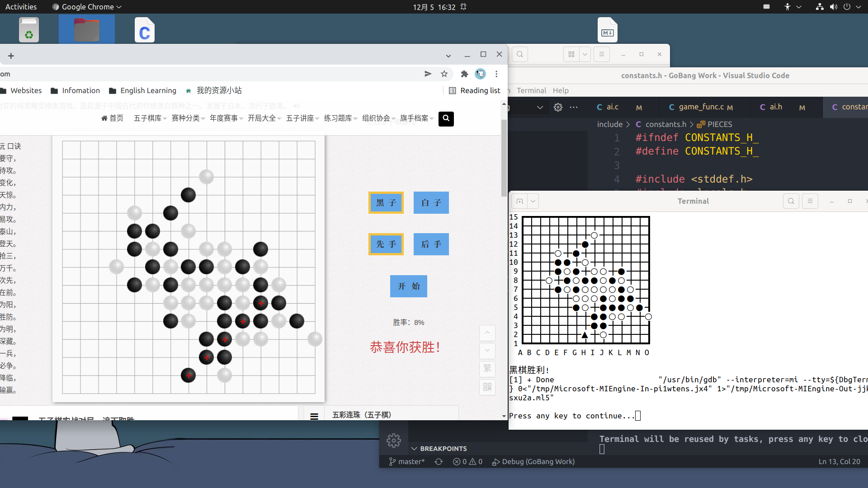The image size is (868, 488).
Task: Click the 黑子 (Black piece) button
Action: (x=386, y=202)
